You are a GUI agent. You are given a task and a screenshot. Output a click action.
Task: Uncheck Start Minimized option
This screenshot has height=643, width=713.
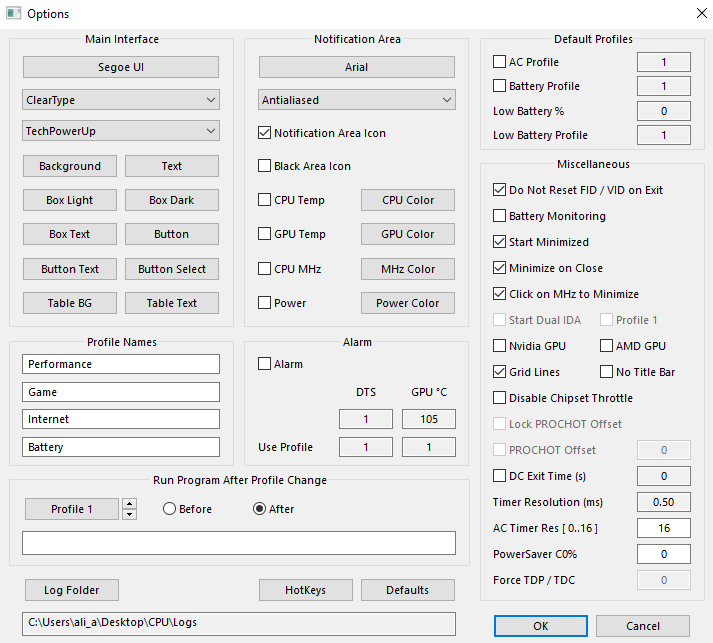[x=499, y=241]
